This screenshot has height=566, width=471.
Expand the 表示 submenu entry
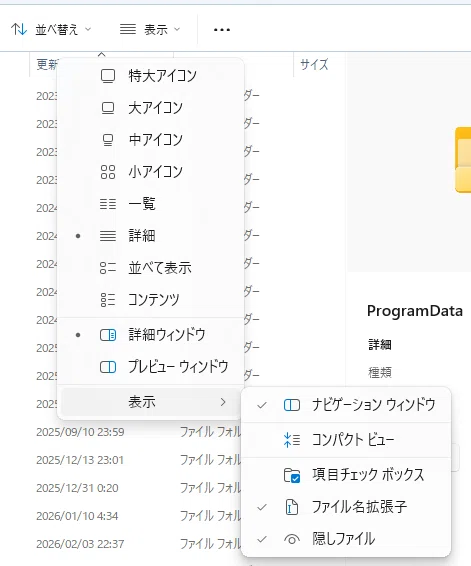(x=151, y=402)
